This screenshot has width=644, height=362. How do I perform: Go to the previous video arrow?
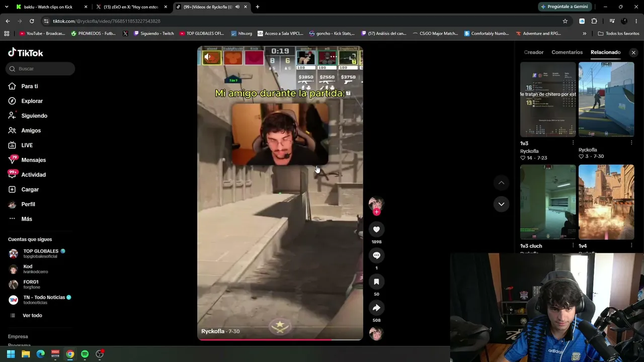coord(501,183)
